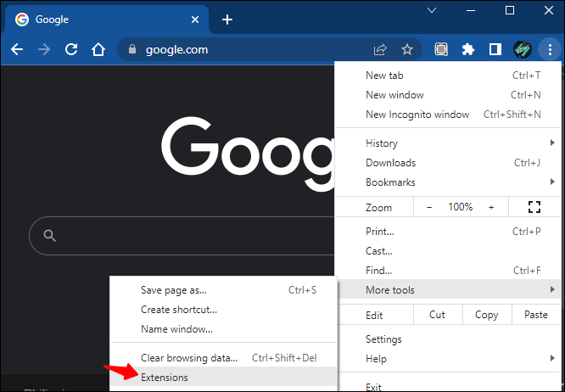This screenshot has width=565, height=392.
Task: Share this page icon in address bar
Action: tap(380, 49)
